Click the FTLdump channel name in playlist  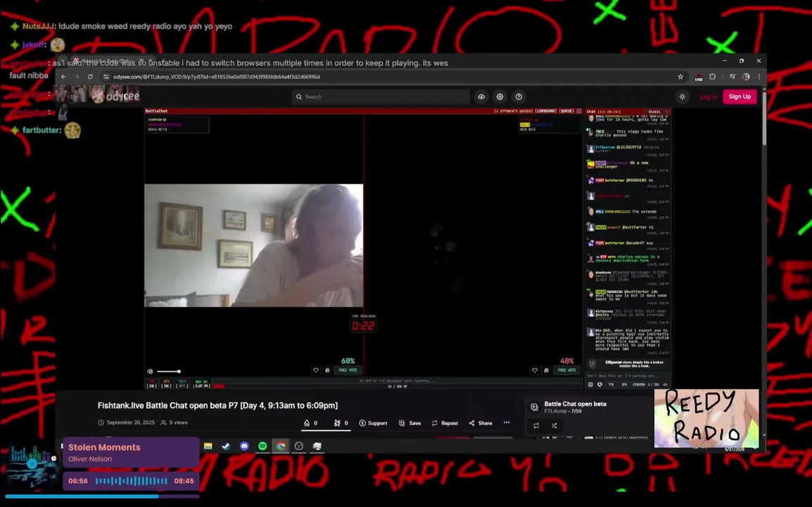coord(555,411)
